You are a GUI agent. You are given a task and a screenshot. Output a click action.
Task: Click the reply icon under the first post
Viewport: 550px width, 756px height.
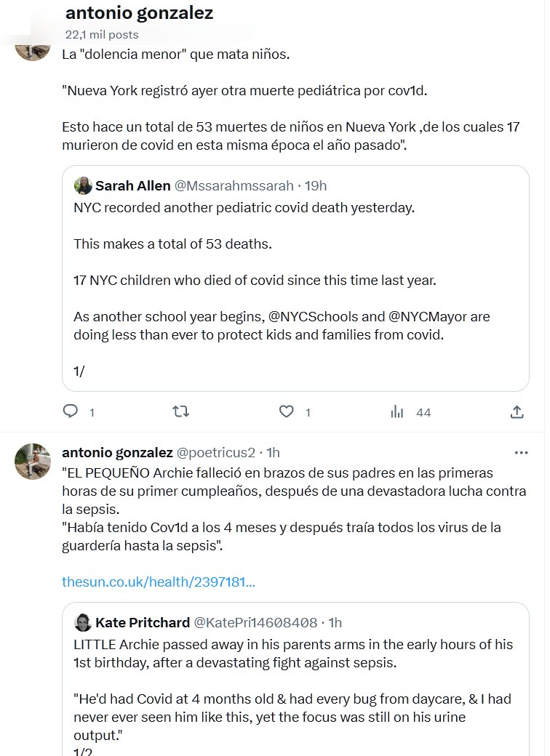point(71,411)
